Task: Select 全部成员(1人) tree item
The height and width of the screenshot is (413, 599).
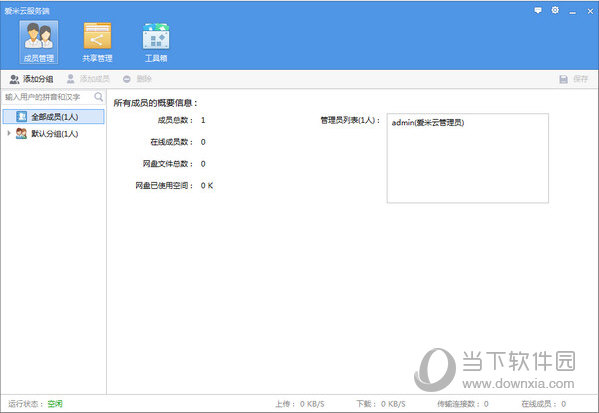Action: pyautogui.click(x=53, y=117)
